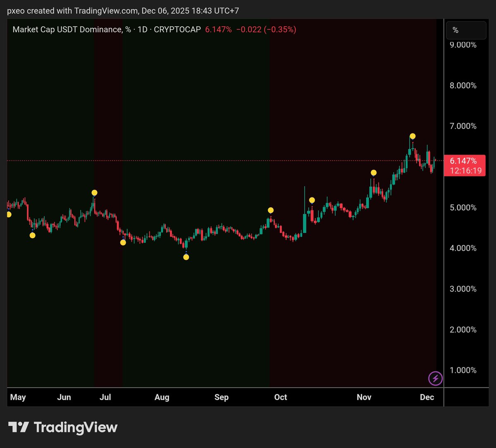The image size is (496, 448).
Task: Toggle the highest yellow marker in December
Action: [412, 136]
